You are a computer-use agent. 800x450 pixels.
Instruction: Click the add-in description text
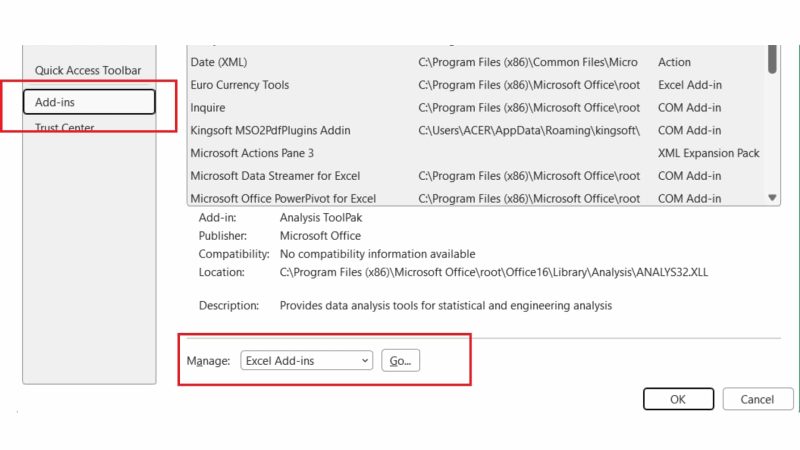[x=446, y=306]
